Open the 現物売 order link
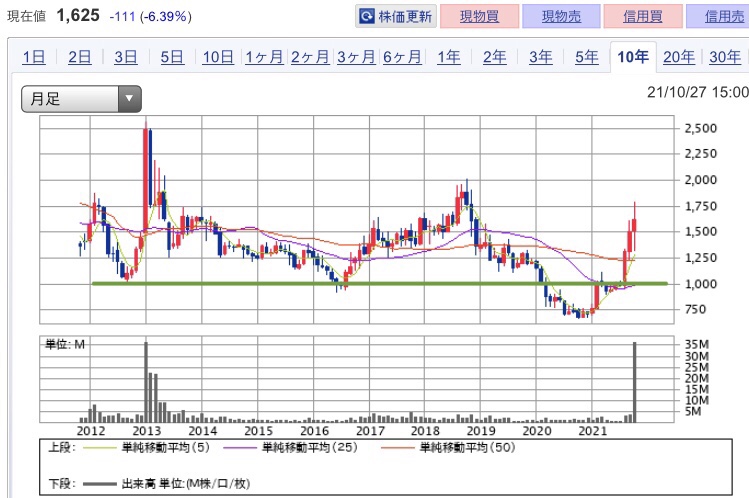Image resolution: width=749 pixels, height=498 pixels. (561, 17)
